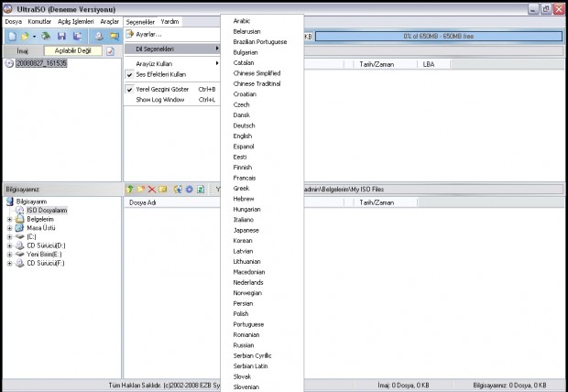Screen dimensions: 568x392
Task: Expand the Belgelerim tree node
Action: pos(9,219)
